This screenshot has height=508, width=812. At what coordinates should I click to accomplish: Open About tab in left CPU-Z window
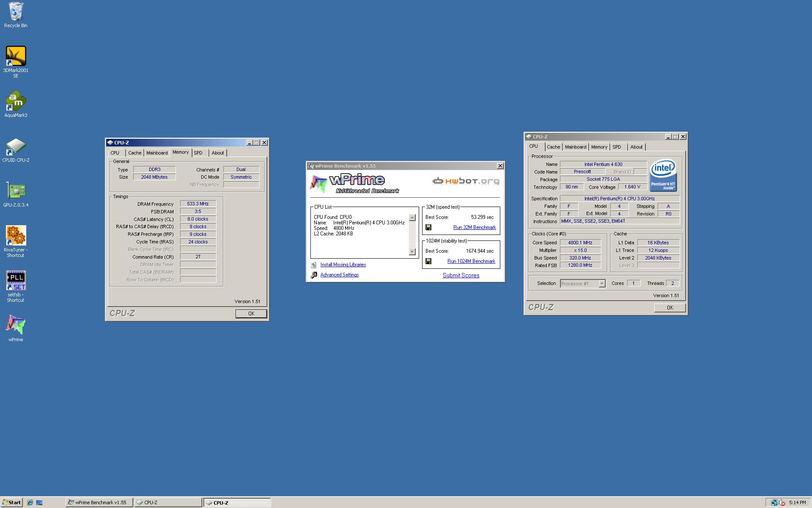click(x=218, y=153)
